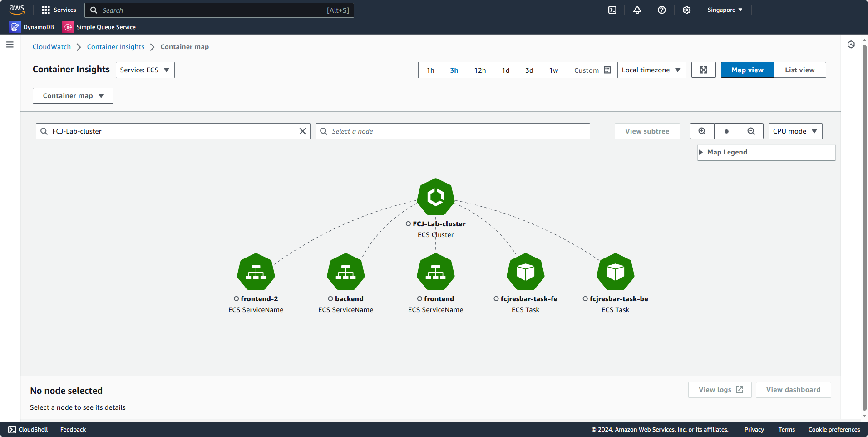
Task: Open the help question mark menu
Action: coord(662,10)
